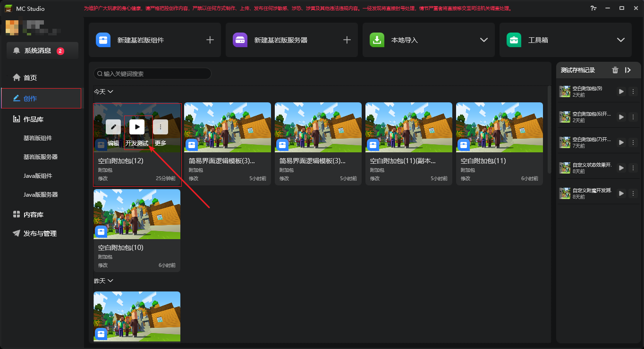Image resolution: width=644 pixels, height=349 pixels.
Task: Click the MC Studio logo icon
Action: point(8,8)
